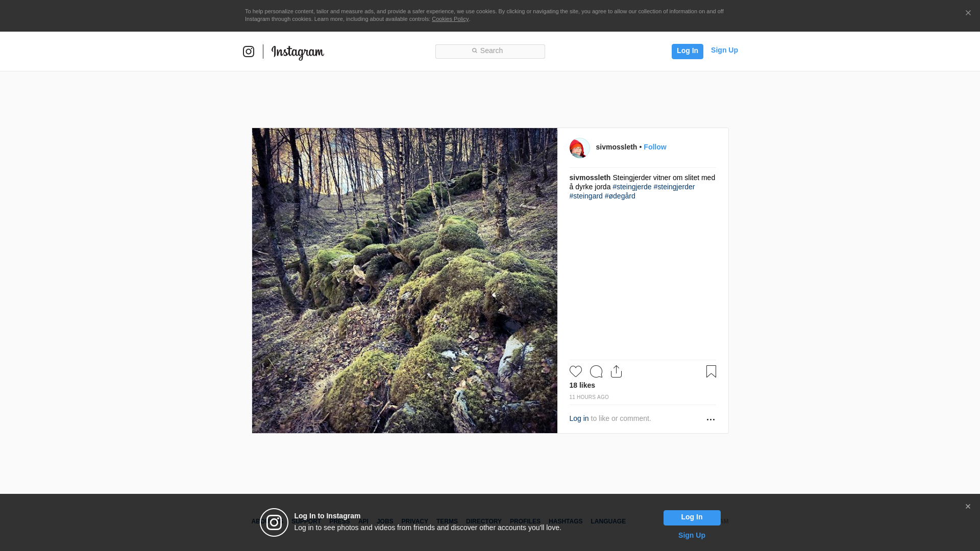Viewport: 980px width, 551px height.
Task: Follow the sivmossleth account
Action: tap(655, 147)
